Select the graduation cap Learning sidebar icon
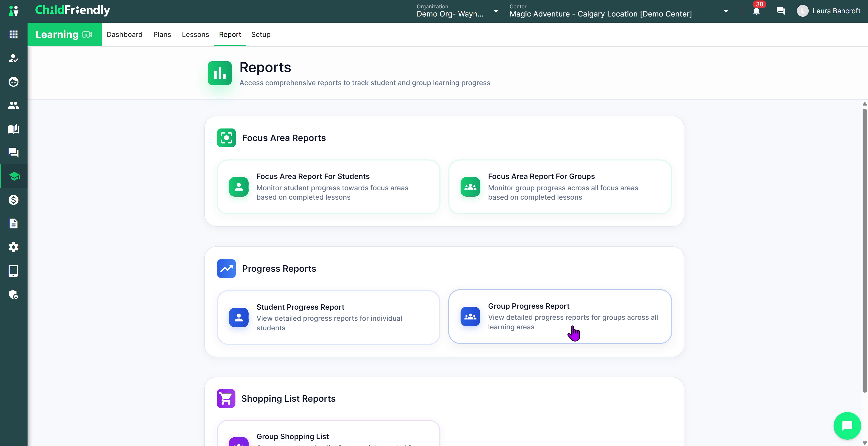The image size is (868, 446). pos(14,176)
